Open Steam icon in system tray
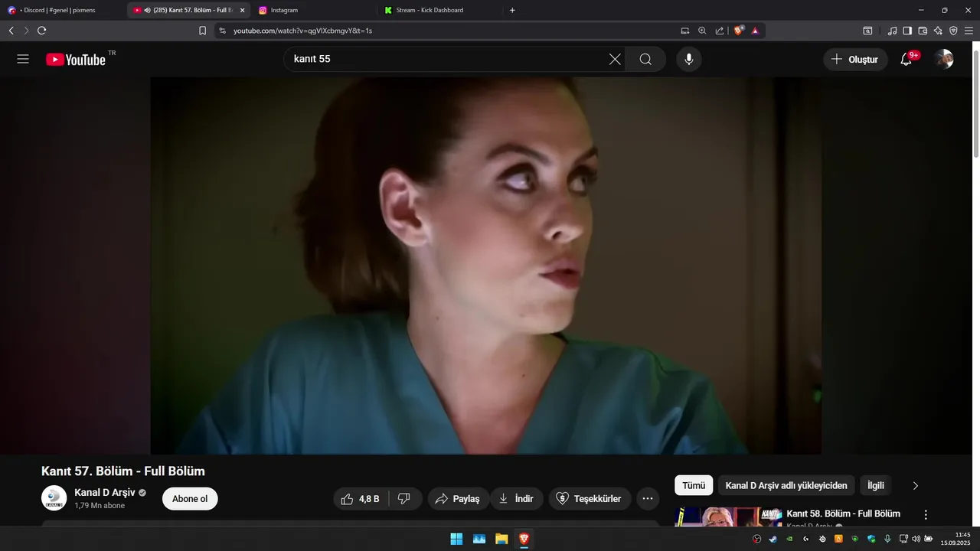980x551 pixels. 773,539
